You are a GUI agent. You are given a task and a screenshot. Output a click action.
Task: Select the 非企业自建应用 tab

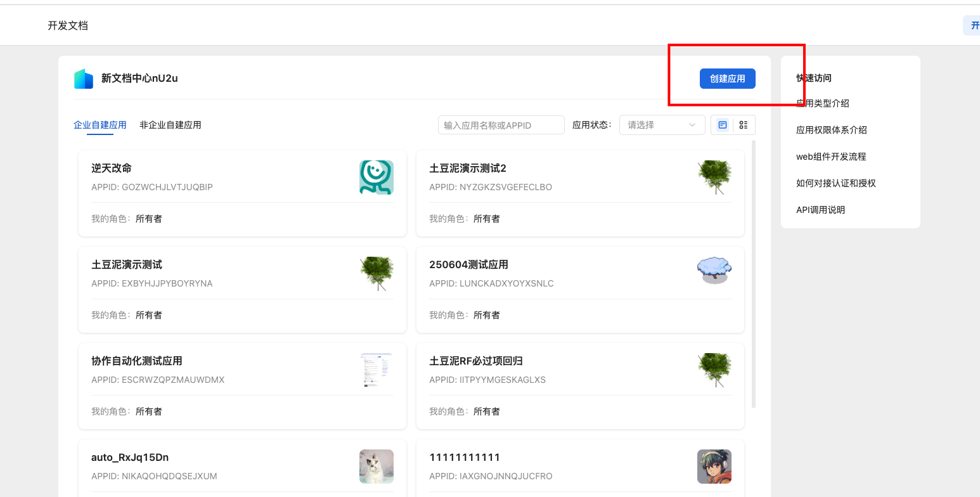point(171,125)
